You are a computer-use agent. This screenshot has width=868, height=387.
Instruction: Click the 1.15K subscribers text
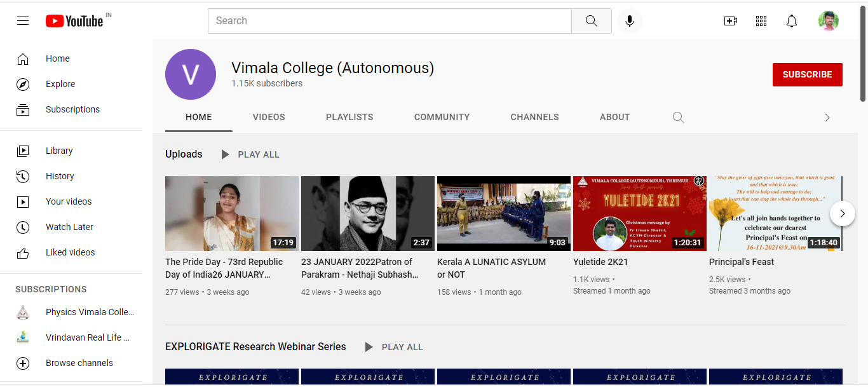pyautogui.click(x=267, y=84)
